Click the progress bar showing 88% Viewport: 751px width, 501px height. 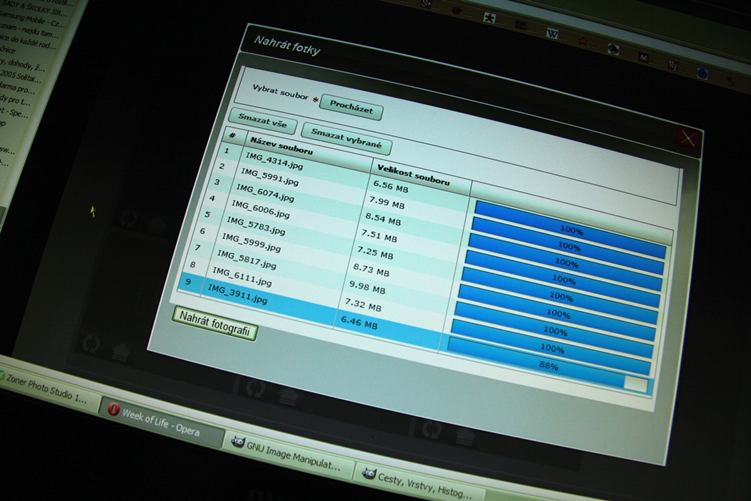click(547, 366)
